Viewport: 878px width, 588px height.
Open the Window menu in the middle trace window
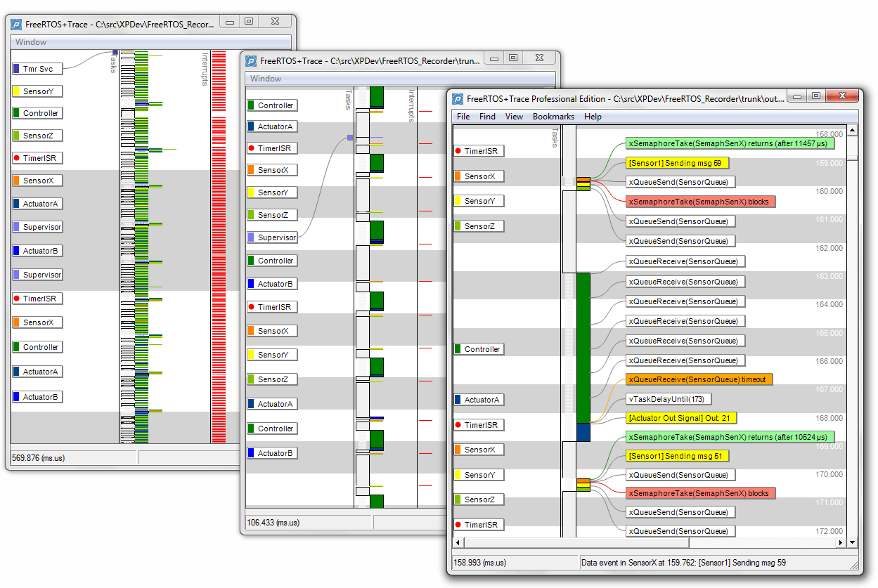coord(266,79)
